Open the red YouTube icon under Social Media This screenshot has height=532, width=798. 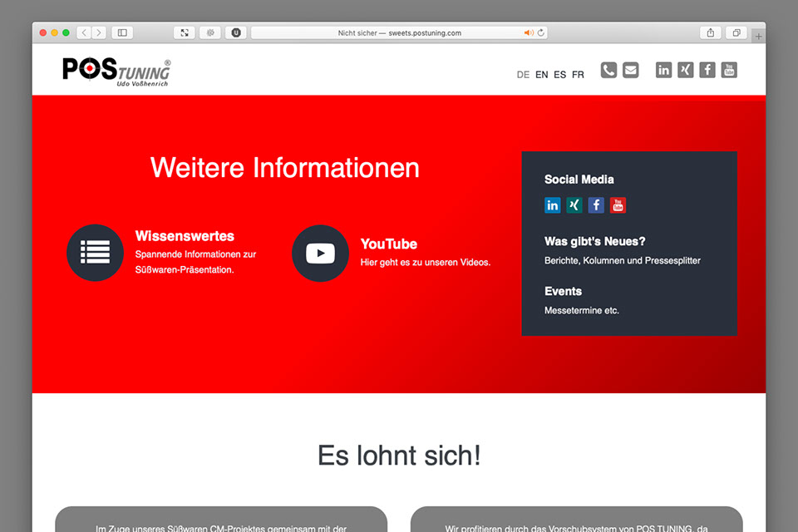618,205
